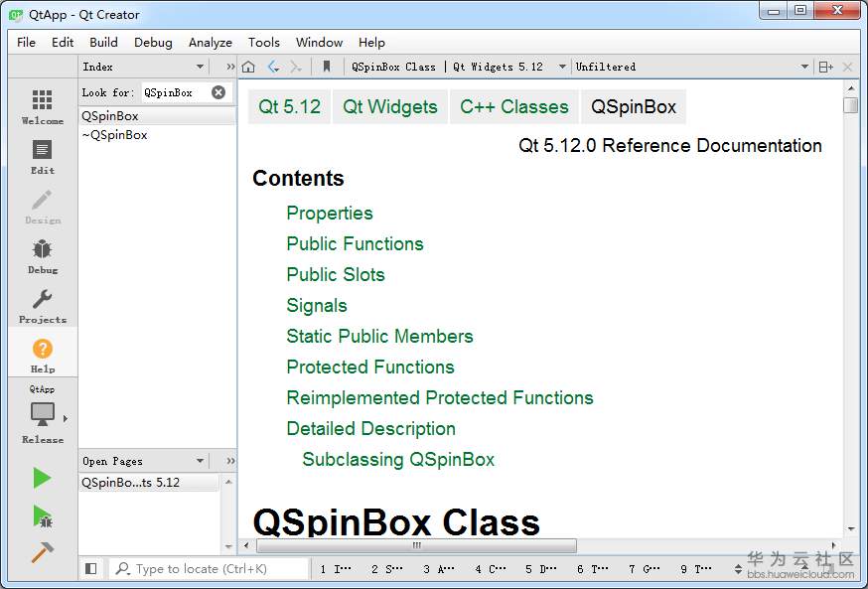Follow the Public Functions contents link

tap(355, 243)
